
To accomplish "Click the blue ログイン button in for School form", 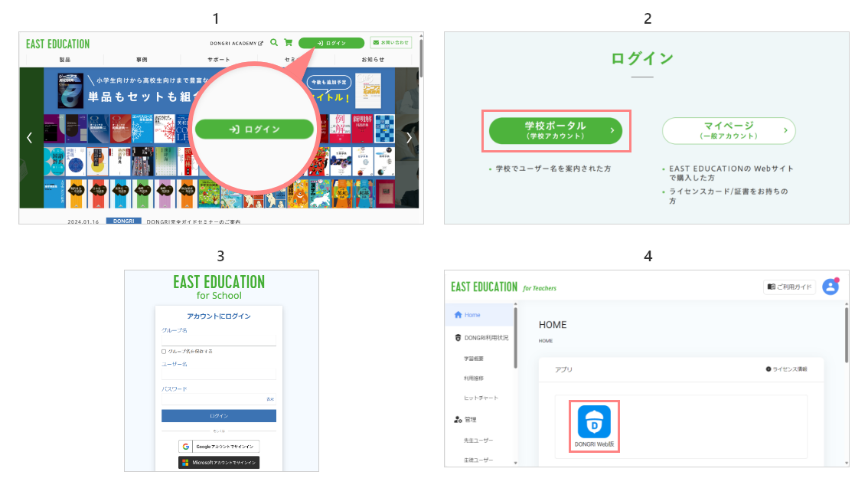I will pos(219,416).
